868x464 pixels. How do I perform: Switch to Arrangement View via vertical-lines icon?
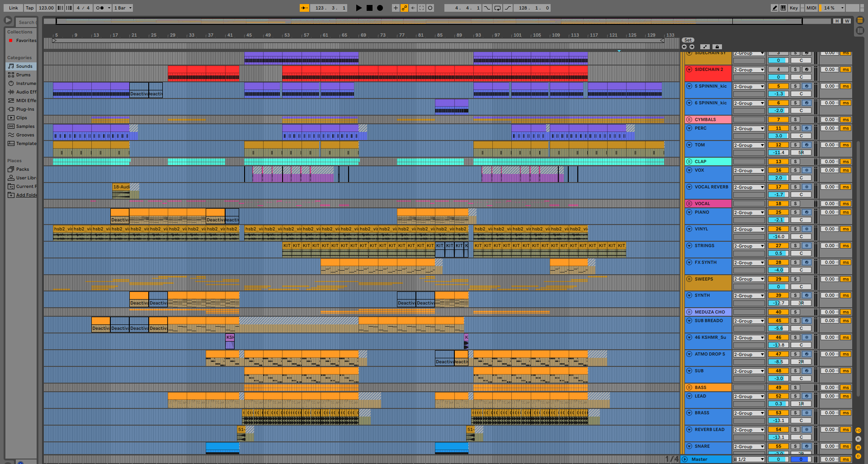click(860, 30)
